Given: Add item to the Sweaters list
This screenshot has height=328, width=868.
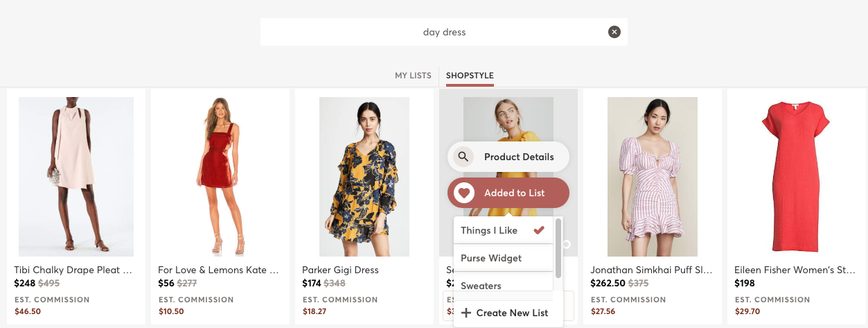Looking at the screenshot, I should (481, 285).
